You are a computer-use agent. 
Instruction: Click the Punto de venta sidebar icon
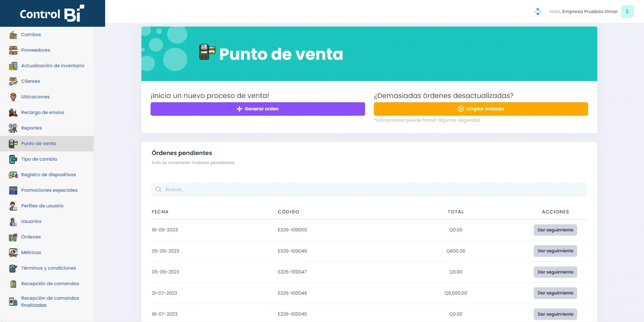(13, 144)
